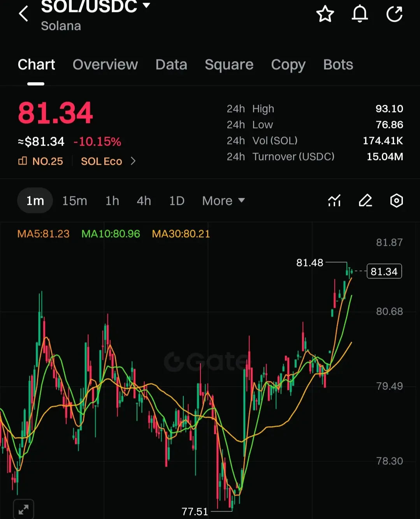Screen dimensions: 420x519
Task: Tap the current price tag 81.34 on chart
Action: click(x=384, y=272)
